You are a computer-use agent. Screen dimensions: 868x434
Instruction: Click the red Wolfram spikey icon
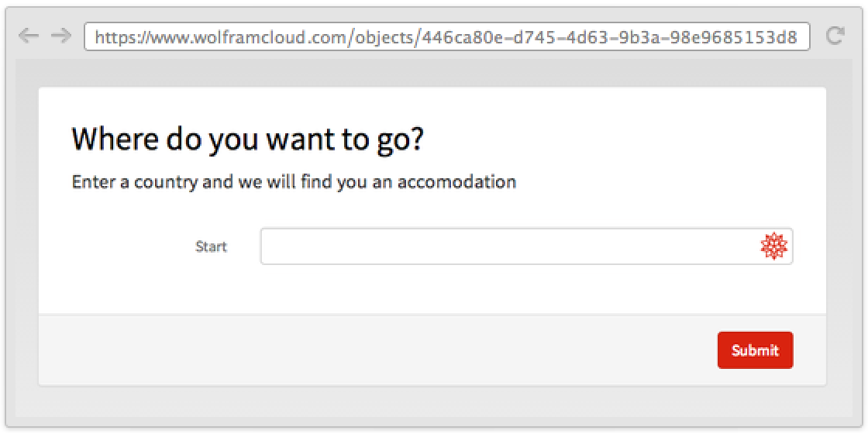[773, 246]
